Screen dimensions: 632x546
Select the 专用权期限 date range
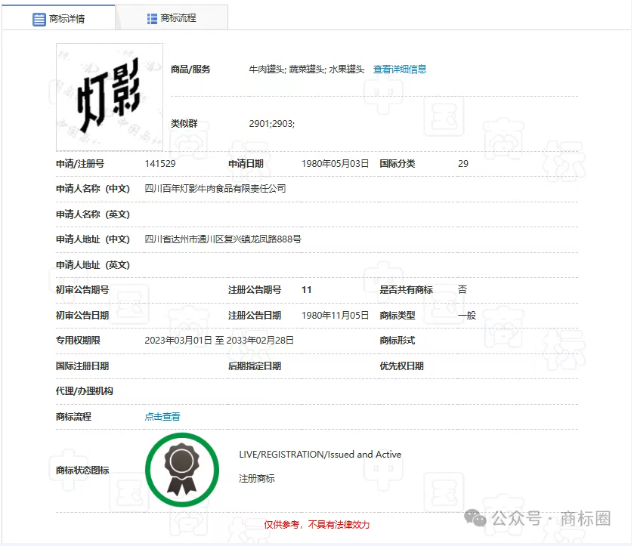tap(219, 340)
